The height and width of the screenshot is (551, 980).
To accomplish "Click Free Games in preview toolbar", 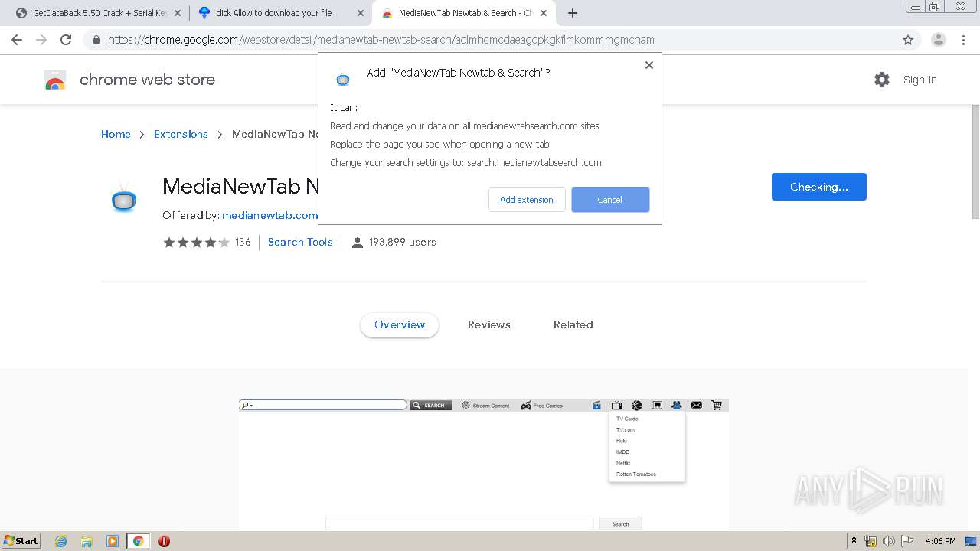I will (542, 406).
